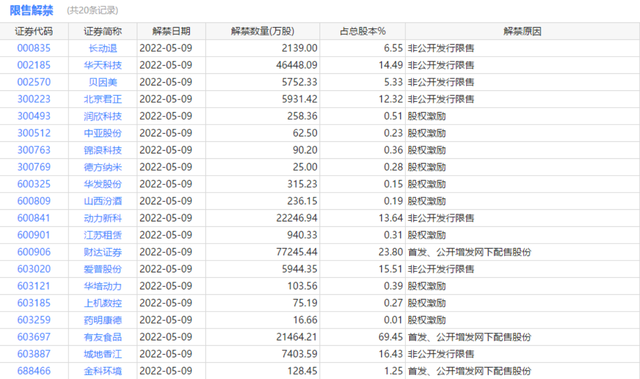The width and height of the screenshot is (640, 379).
Task: Open stock code 300769 link
Action: [34, 167]
